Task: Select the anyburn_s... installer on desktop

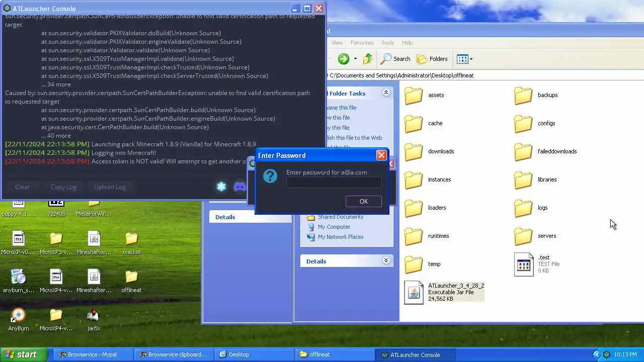Action: tap(19, 281)
